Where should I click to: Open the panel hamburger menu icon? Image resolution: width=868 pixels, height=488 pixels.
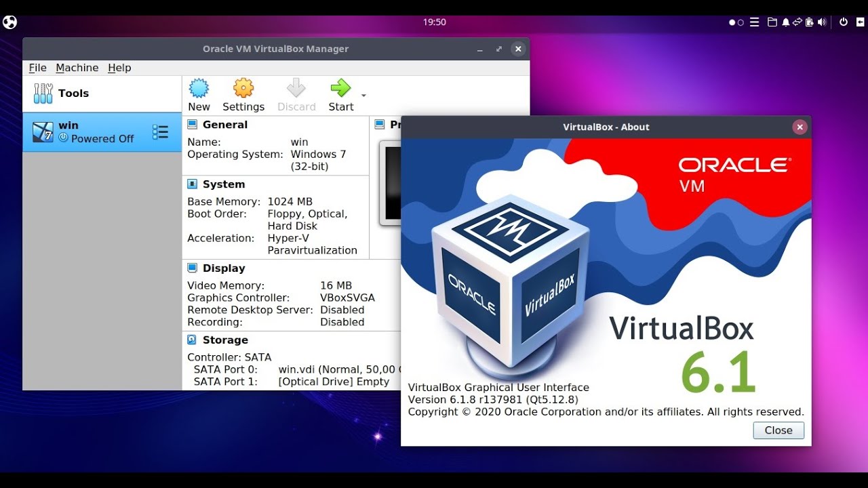(x=754, y=22)
